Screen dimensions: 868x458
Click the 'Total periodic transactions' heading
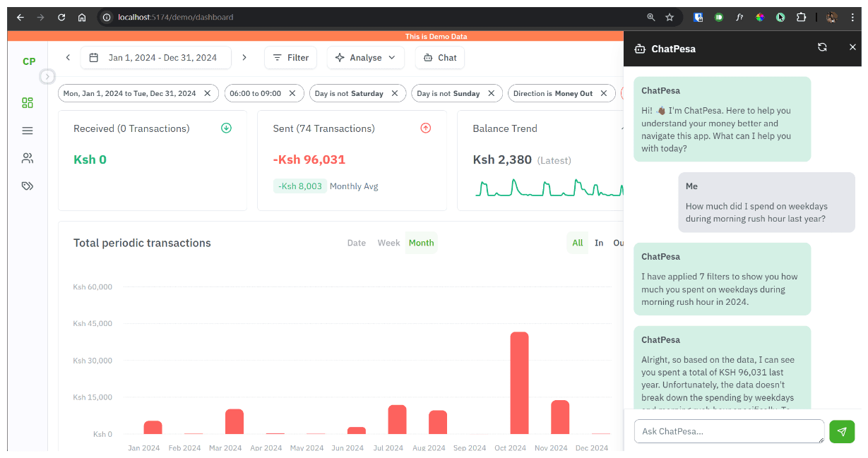(142, 243)
